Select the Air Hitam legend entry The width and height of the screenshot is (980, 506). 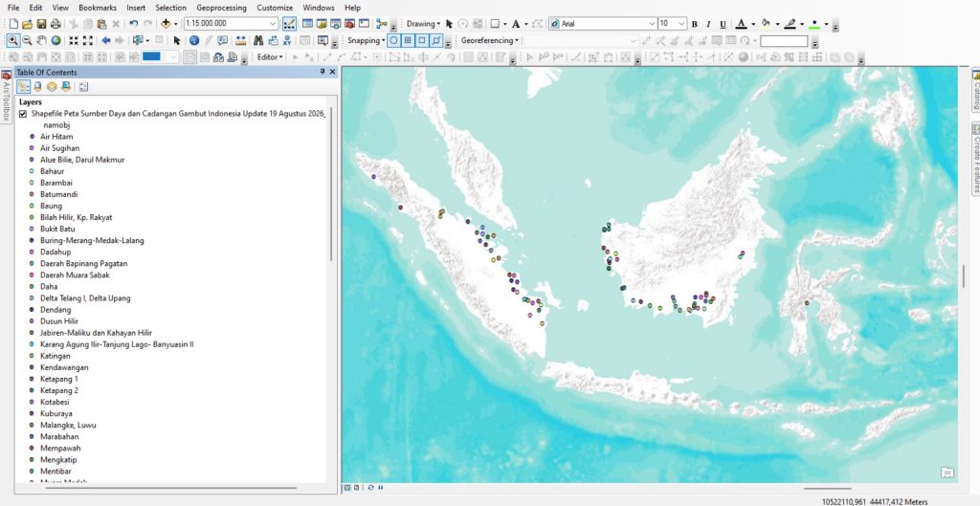point(56,137)
